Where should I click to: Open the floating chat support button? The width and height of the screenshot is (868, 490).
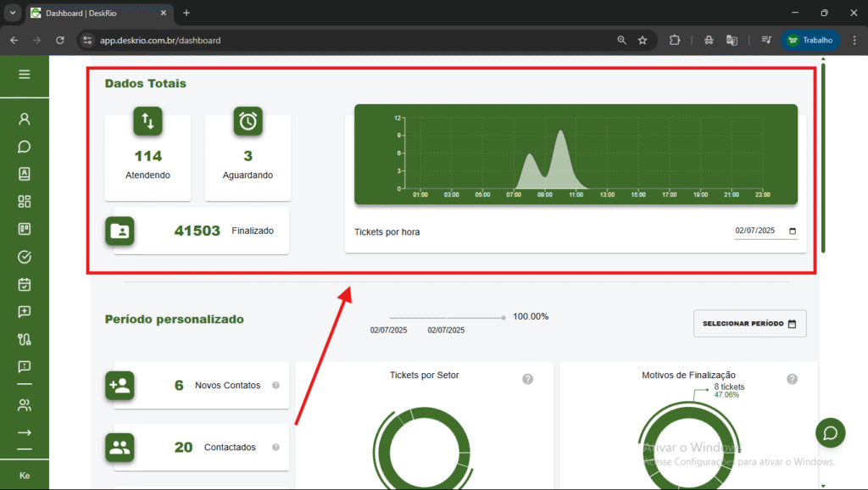pyautogui.click(x=831, y=433)
